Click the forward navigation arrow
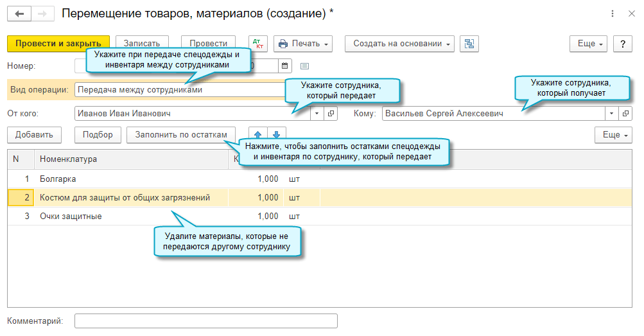 [42, 13]
